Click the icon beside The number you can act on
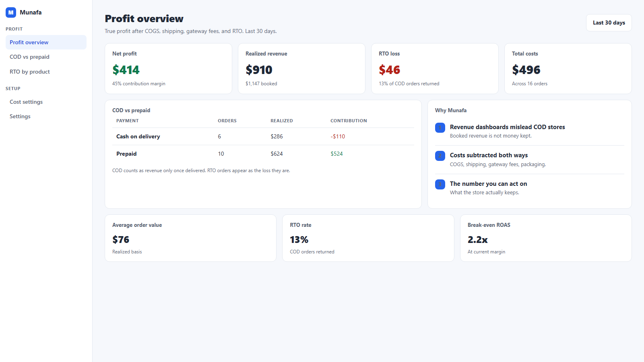The width and height of the screenshot is (644, 362). point(440,184)
